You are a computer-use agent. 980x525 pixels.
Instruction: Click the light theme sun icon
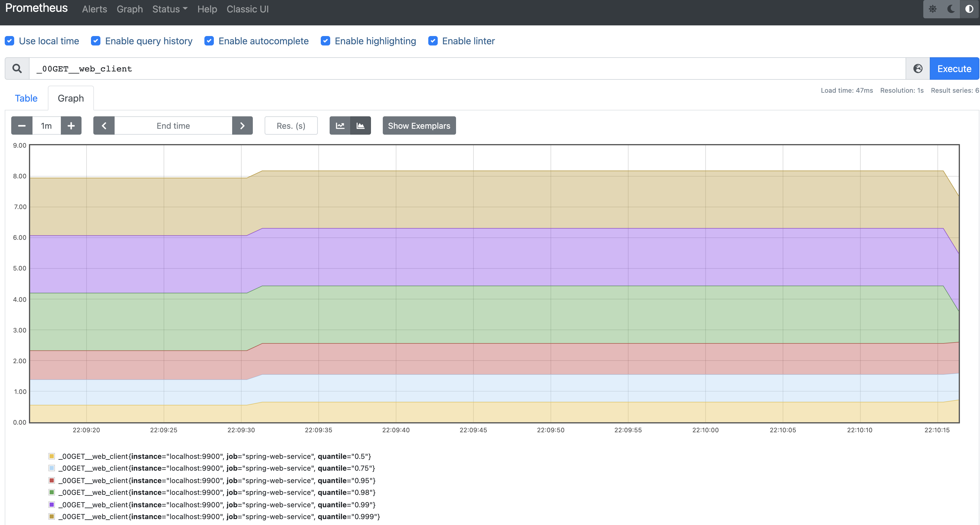pos(932,9)
